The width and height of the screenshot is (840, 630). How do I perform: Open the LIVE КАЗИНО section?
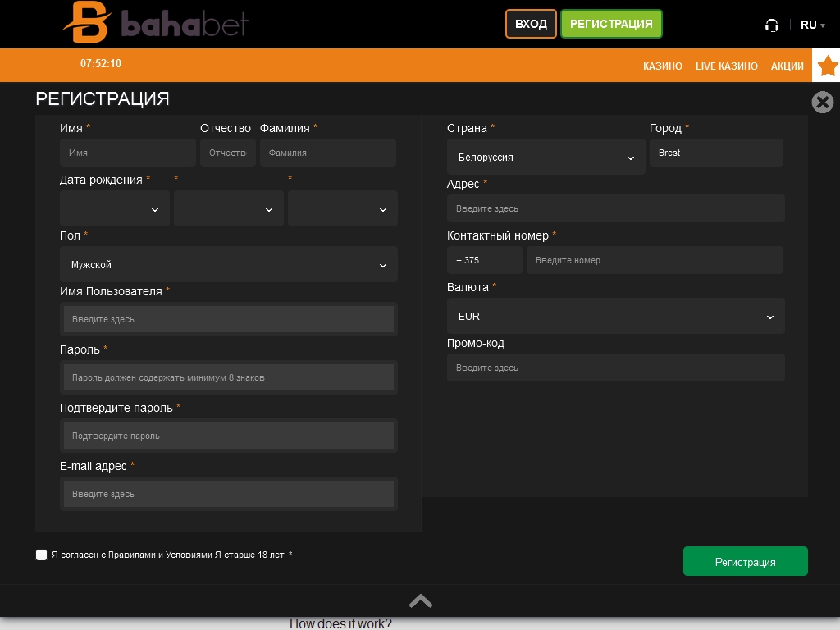[x=726, y=66]
